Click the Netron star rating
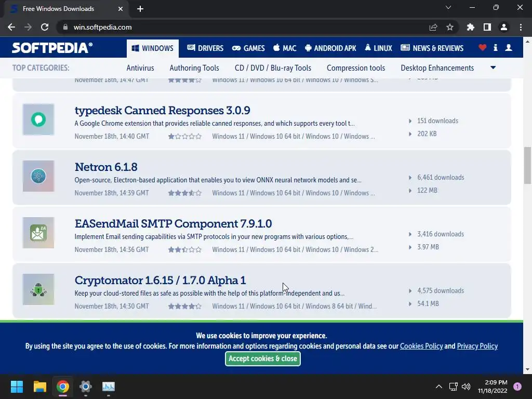Screen dimensions: 532x399 pos(185,193)
